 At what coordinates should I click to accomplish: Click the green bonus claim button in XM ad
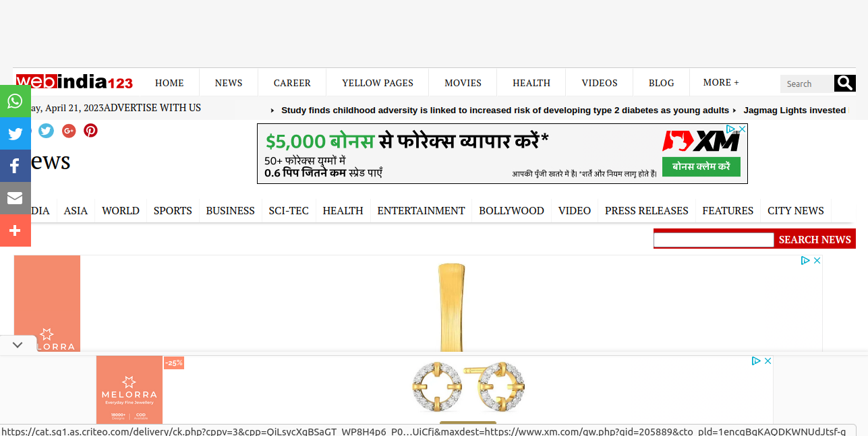(x=701, y=166)
